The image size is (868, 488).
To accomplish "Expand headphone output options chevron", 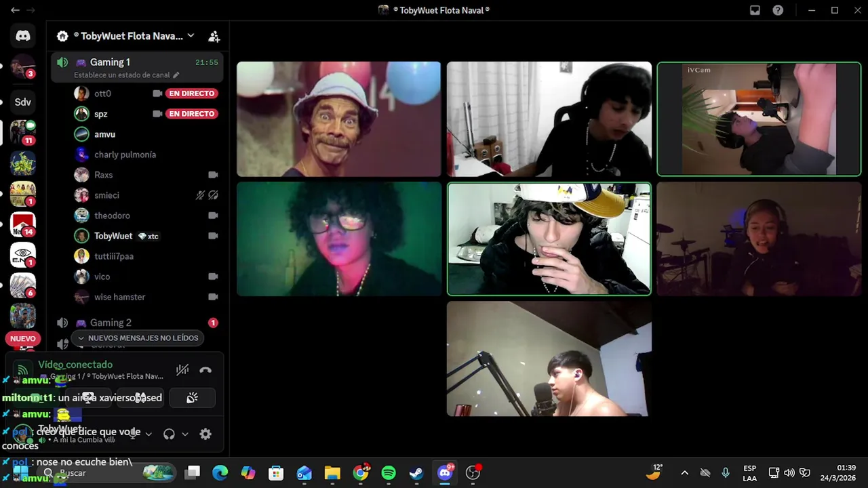I will point(184,434).
